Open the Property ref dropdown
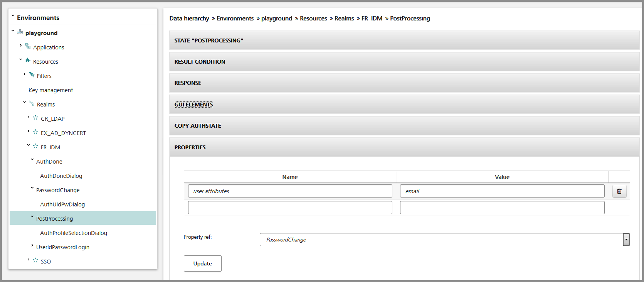644x282 pixels. pos(626,240)
